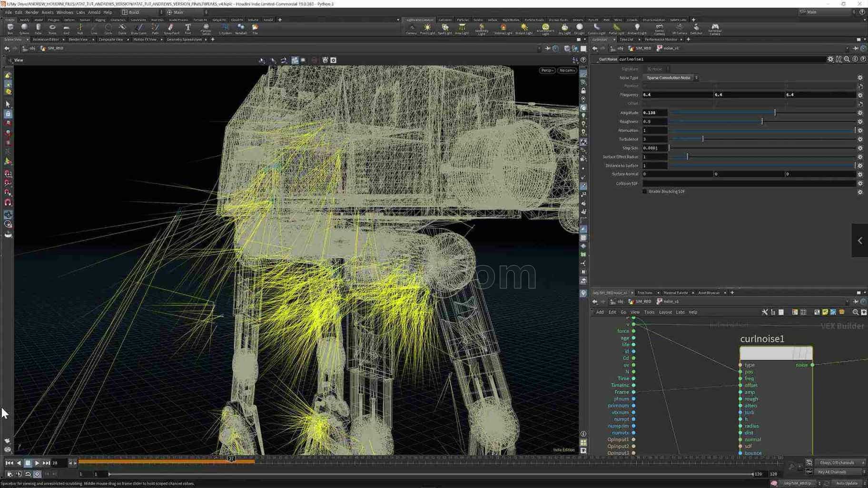Open the Main radial menu dropdown
This screenshot has width=868, height=488.
[187, 12]
